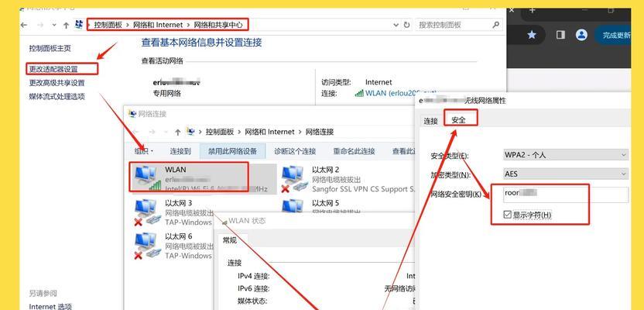The width and height of the screenshot is (644, 310).
Task: Select the WLAN adapter icon
Action: [148, 178]
